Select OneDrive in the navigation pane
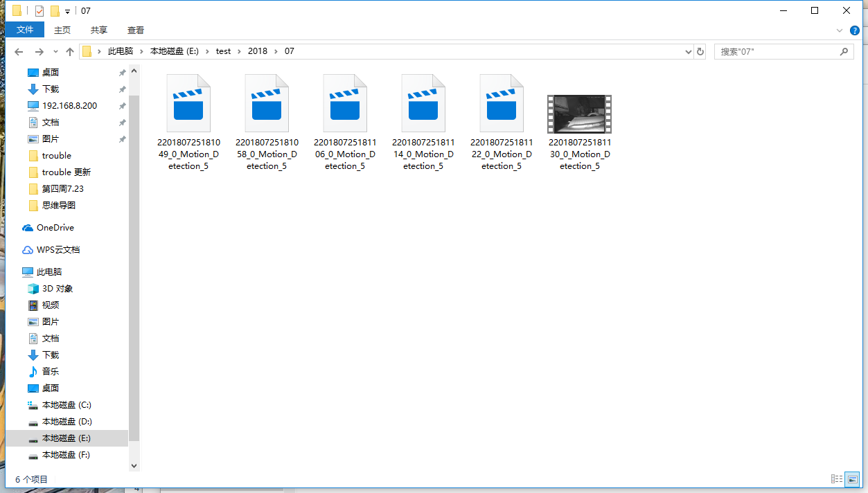 [55, 227]
